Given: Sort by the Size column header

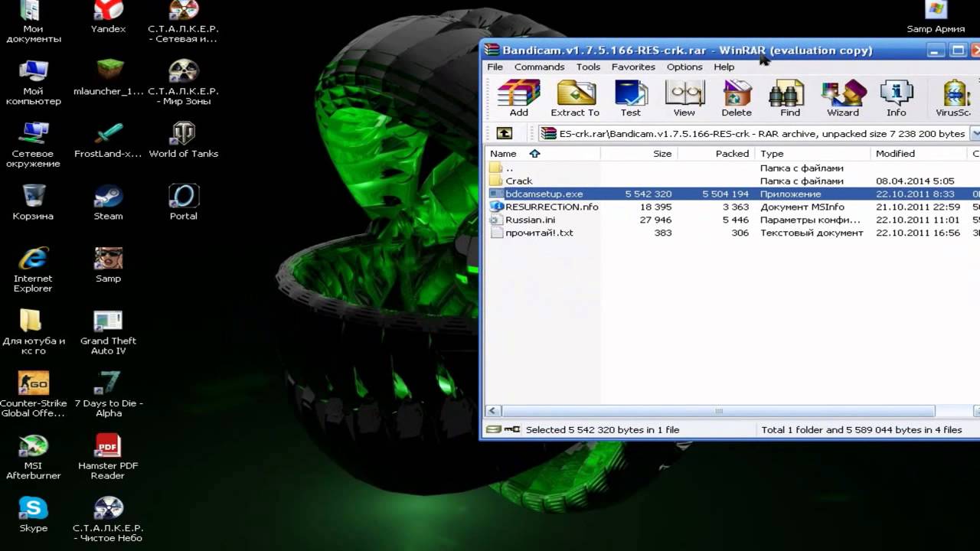Looking at the screenshot, I should 639,153.
